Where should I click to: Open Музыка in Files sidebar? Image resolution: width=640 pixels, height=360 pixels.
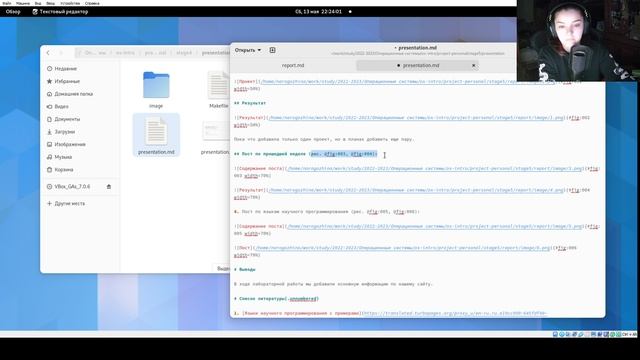click(x=80, y=157)
